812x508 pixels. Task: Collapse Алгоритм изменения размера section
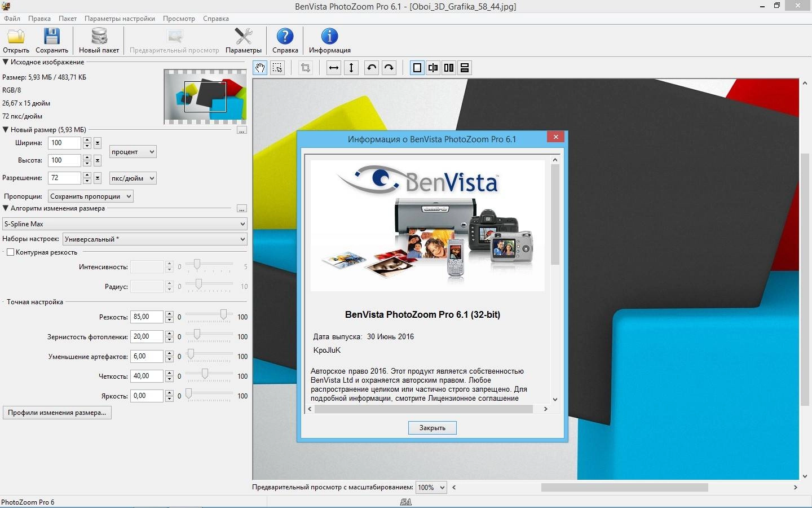(x=6, y=208)
